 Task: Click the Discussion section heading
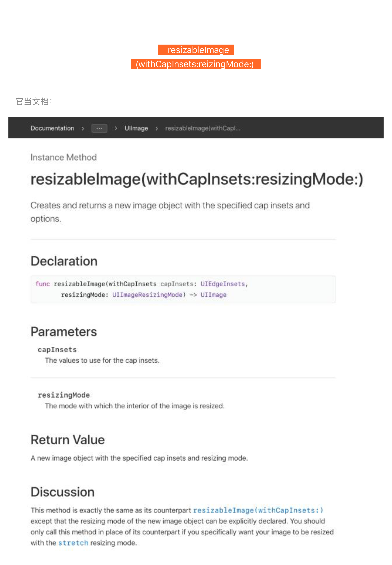[x=62, y=492]
